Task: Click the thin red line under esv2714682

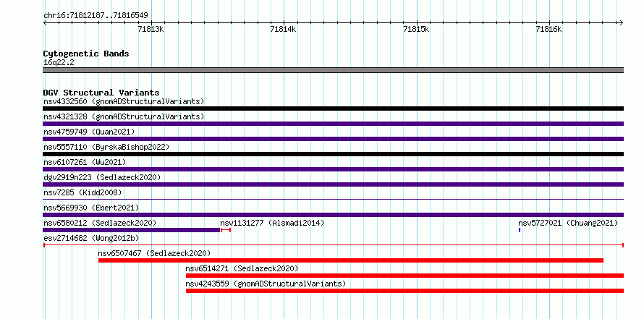Action: pos(333,245)
